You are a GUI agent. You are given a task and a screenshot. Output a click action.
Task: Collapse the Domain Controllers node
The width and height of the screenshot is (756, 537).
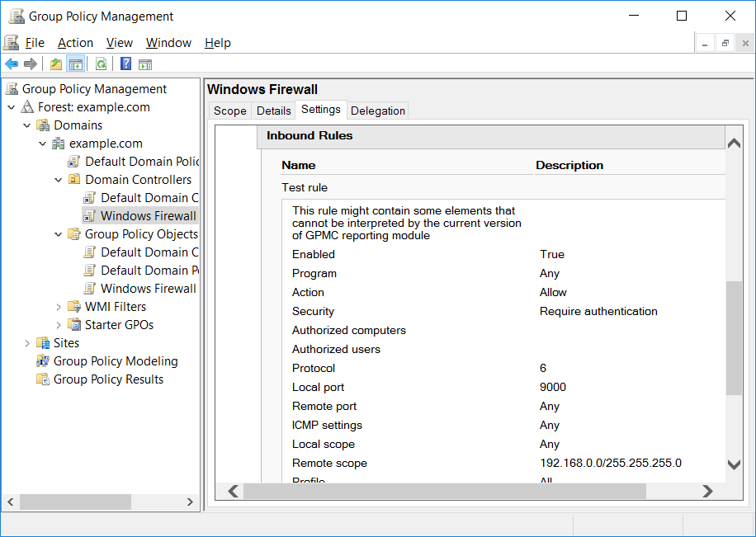click(x=59, y=180)
